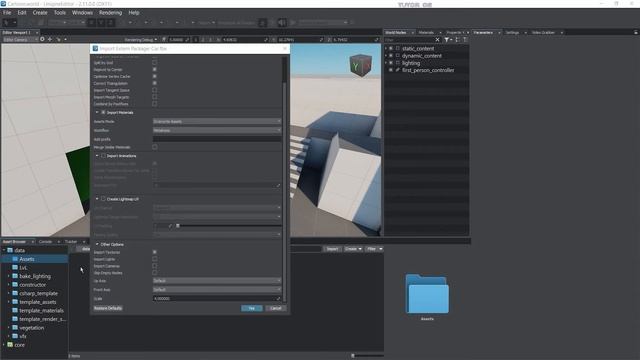Enable the Create Lightmap UV checkbox

(x=103, y=199)
